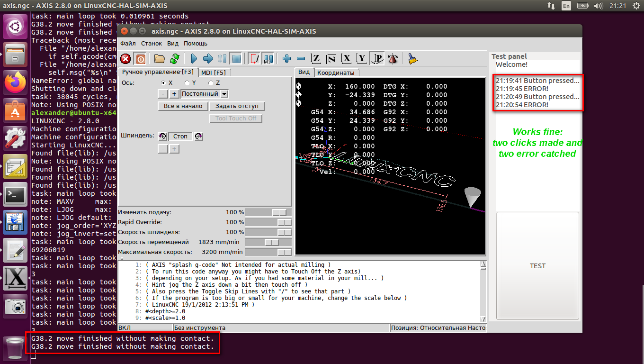The image size is (644, 364).
Task: Click the G-code listing vertical scrollbar
Action: coord(483,291)
